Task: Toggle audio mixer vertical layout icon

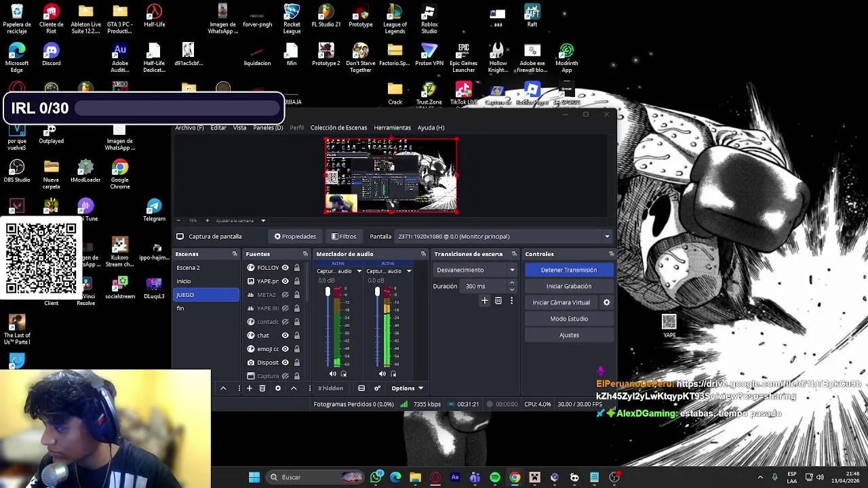Action: tap(361, 388)
